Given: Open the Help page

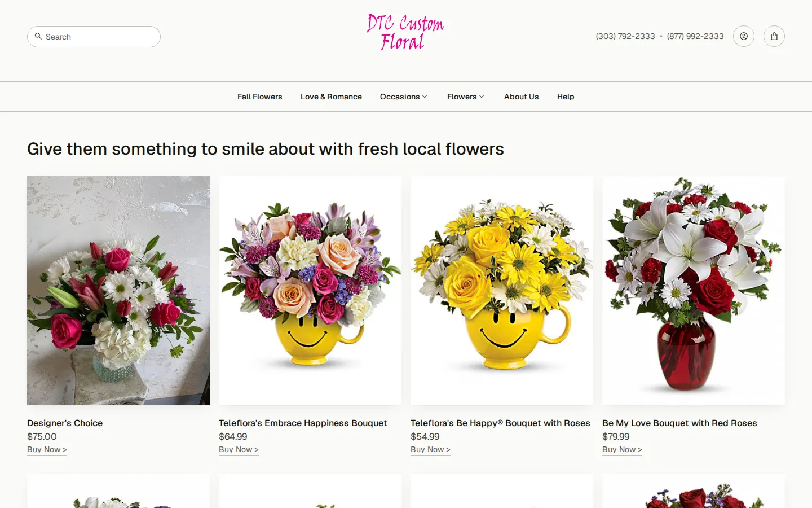Looking at the screenshot, I should 566,97.
